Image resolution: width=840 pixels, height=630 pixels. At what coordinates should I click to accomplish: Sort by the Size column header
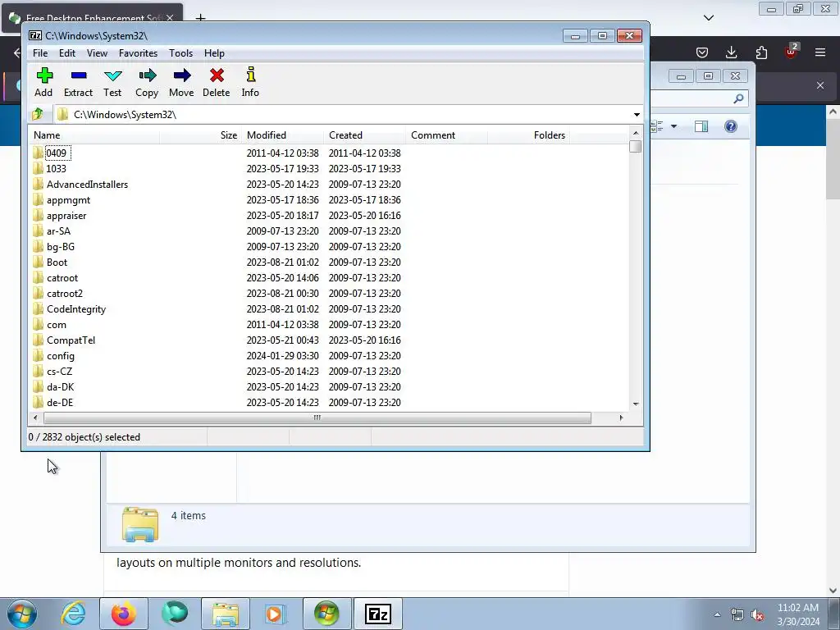pyautogui.click(x=200, y=135)
